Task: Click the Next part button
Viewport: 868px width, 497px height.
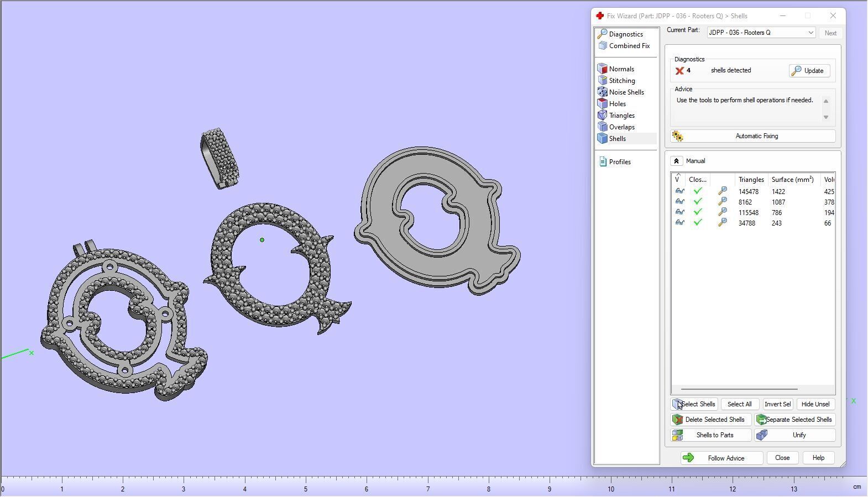Action: click(x=830, y=33)
